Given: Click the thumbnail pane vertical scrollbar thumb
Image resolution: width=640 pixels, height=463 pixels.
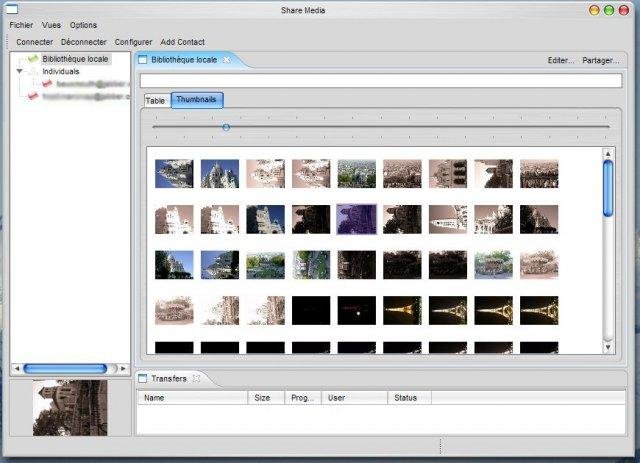Looking at the screenshot, I should 608,188.
